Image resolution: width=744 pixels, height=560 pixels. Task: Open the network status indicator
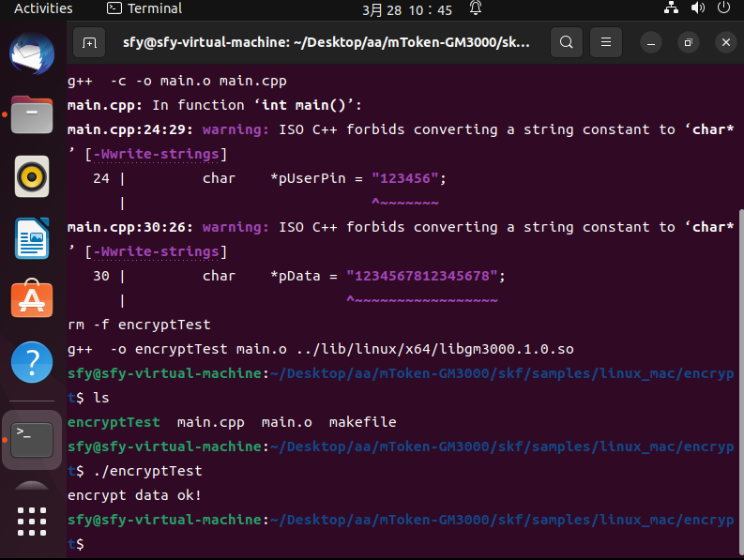pyautogui.click(x=671, y=8)
